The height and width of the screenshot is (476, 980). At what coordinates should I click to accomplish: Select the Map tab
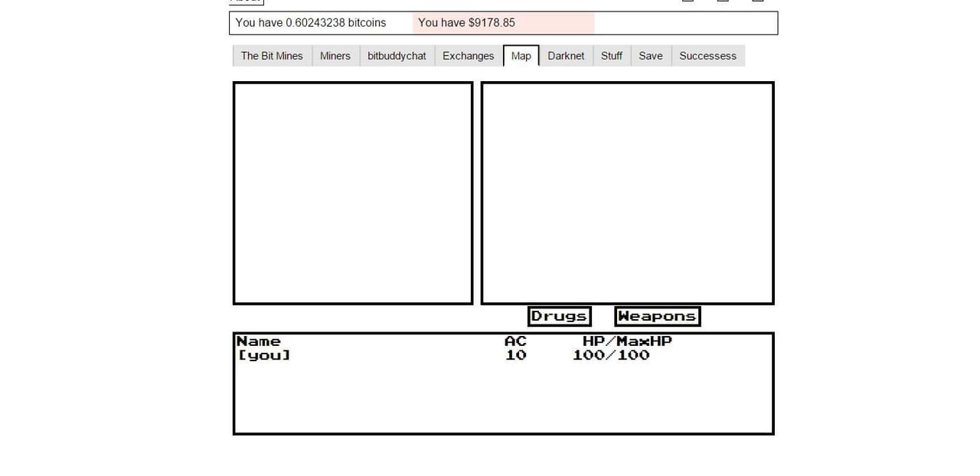[521, 56]
